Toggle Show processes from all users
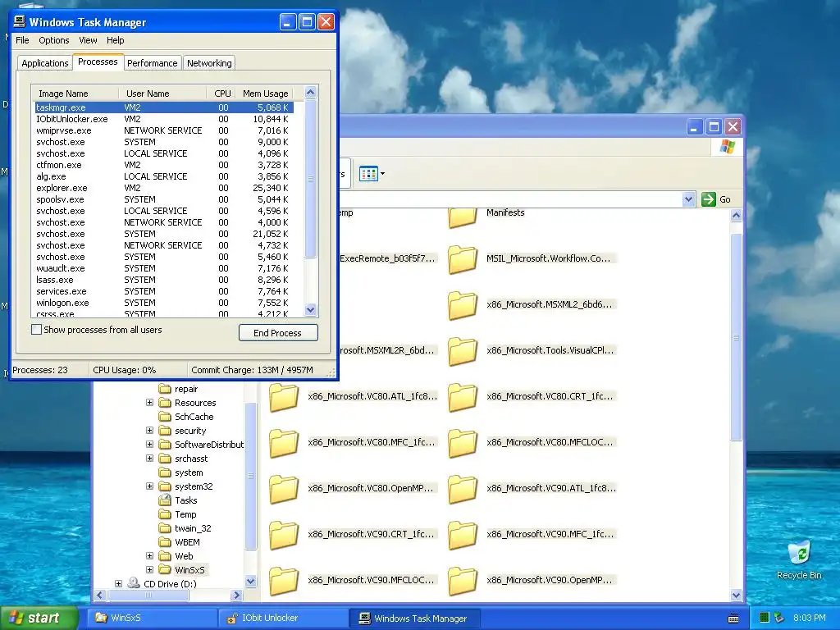 [x=36, y=330]
